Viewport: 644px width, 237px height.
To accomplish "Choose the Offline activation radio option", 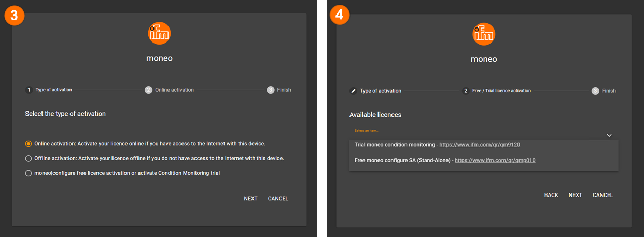I will point(29,158).
